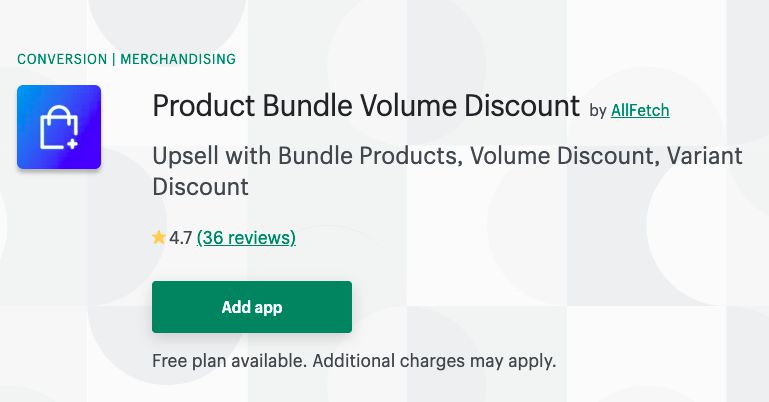The image size is (769, 402).
Task: Click the separator between Conversion and Merchandising
Action: point(114,59)
